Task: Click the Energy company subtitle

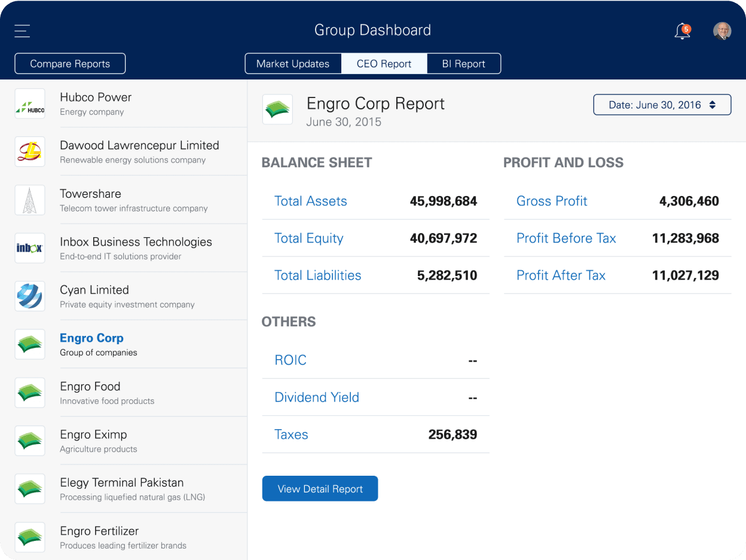Action: [91, 112]
